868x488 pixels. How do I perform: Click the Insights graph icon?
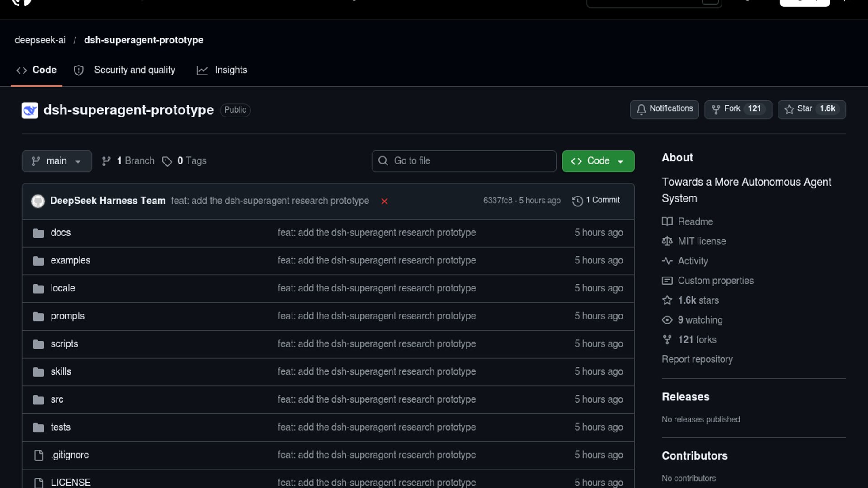(x=202, y=70)
